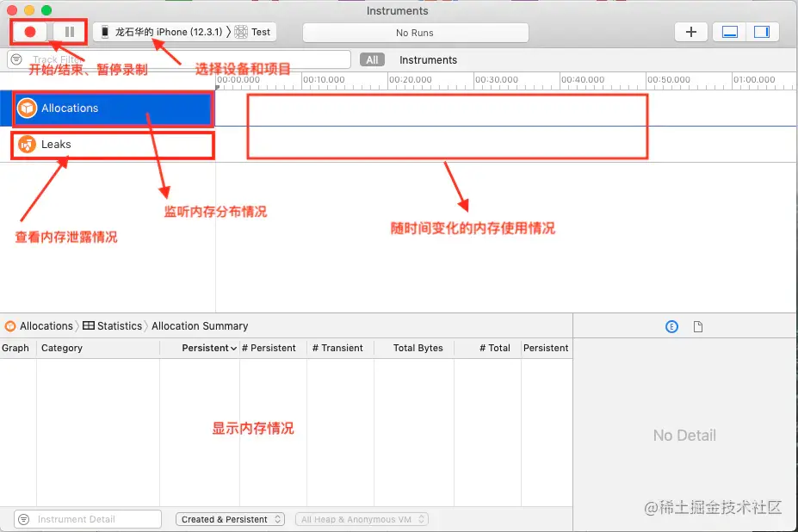Click the 00:30.000 timeline ruler mark

pyautogui.click(x=496, y=80)
